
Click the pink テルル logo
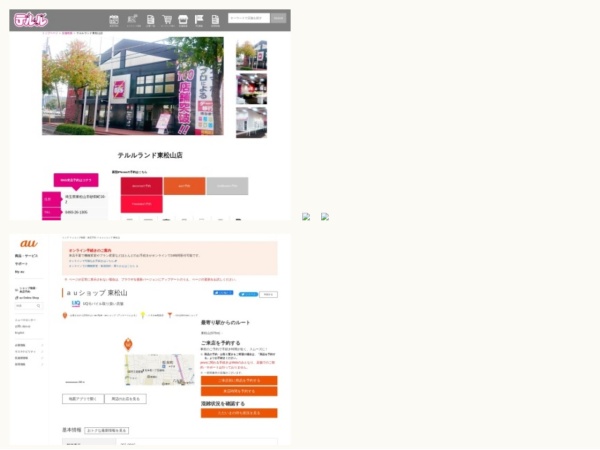click(31, 20)
